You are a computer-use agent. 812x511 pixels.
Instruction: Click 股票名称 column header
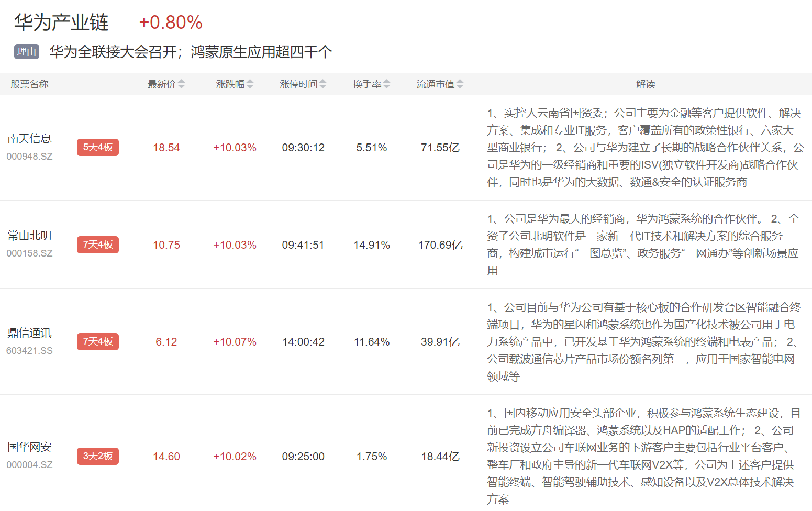[29, 84]
